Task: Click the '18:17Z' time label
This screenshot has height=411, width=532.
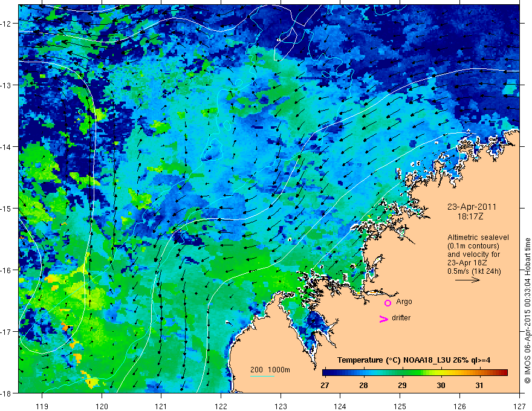Action: click(470, 216)
